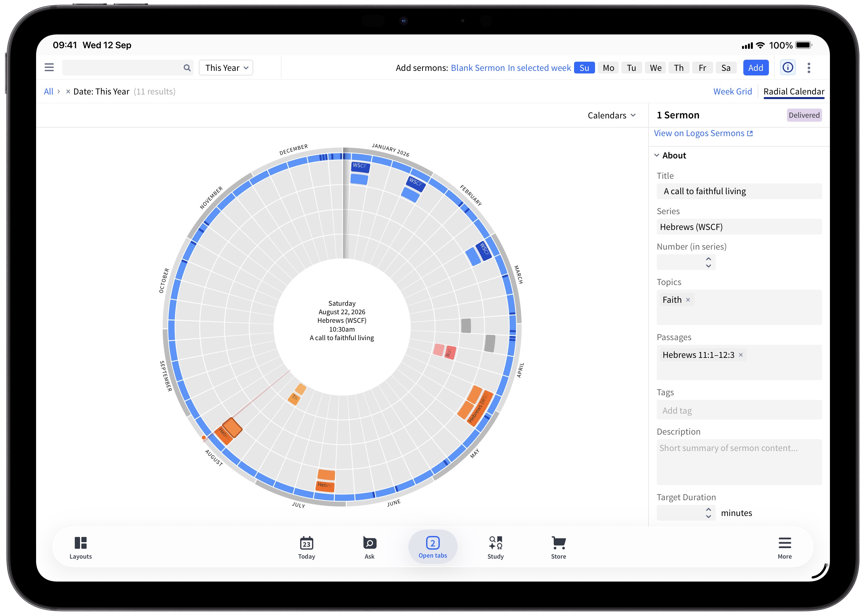The width and height of the screenshot is (866, 616).
Task: Select the gray block near April
Action: pyautogui.click(x=490, y=343)
